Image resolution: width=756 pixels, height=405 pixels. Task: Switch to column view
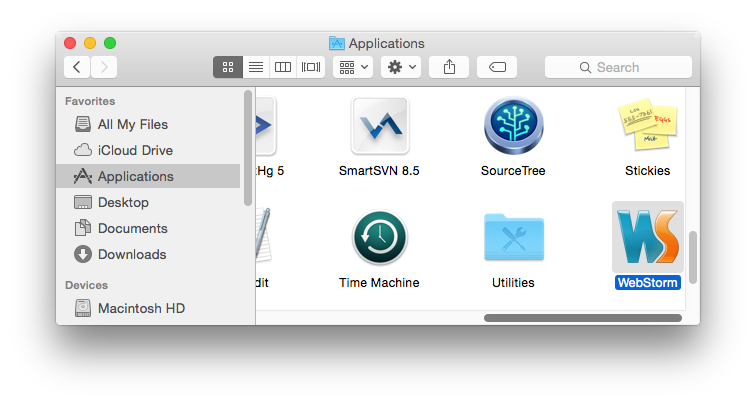point(283,67)
